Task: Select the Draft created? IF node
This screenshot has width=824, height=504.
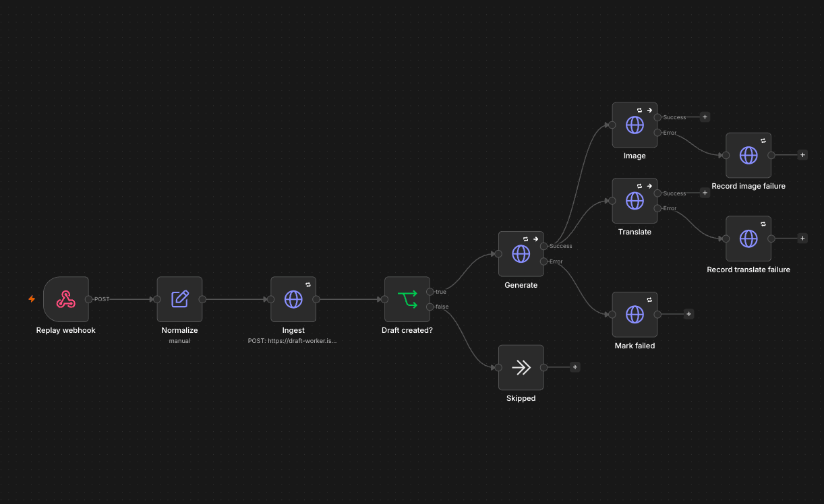Action: (x=407, y=299)
